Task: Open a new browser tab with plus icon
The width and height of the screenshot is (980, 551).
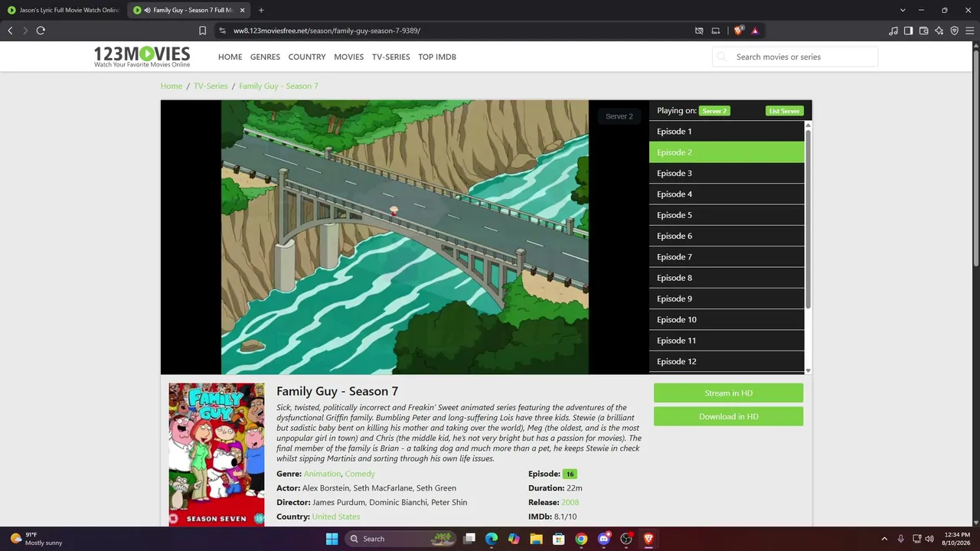Action: pos(261,10)
